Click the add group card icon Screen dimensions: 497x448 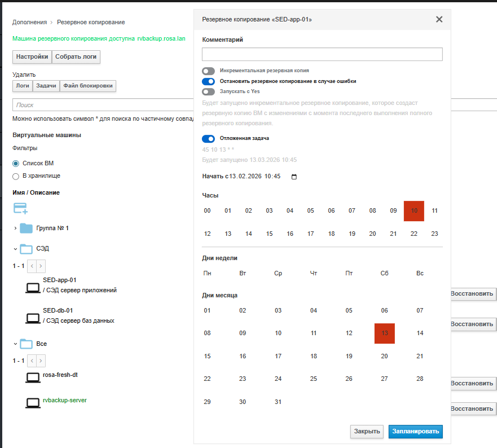[20, 209]
